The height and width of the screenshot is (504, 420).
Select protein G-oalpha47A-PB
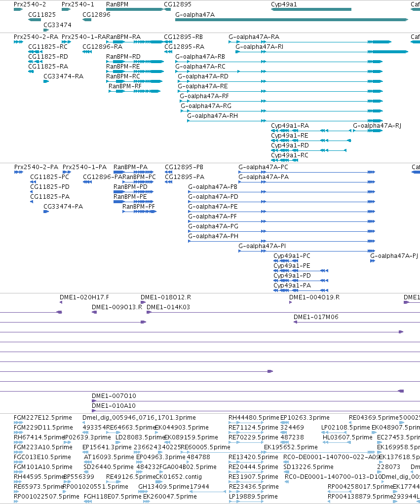point(213,187)
